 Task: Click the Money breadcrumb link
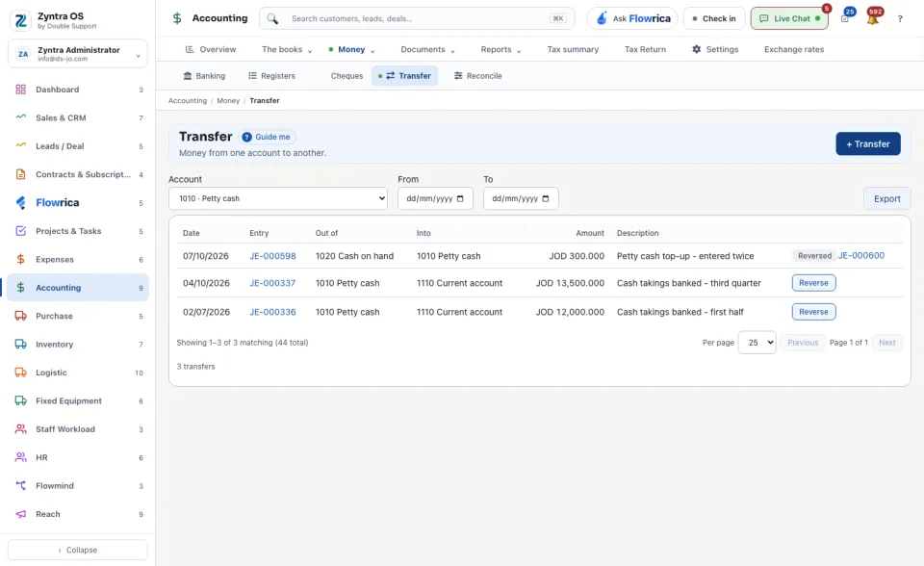[x=228, y=101]
